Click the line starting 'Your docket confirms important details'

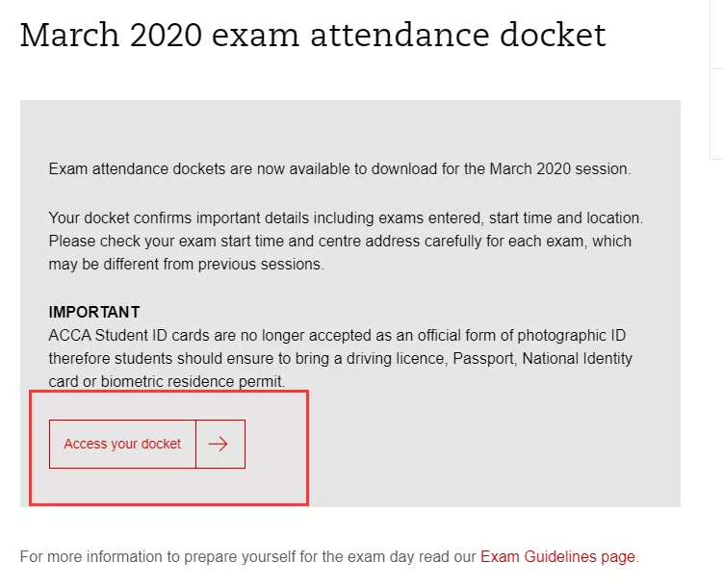pos(345,218)
